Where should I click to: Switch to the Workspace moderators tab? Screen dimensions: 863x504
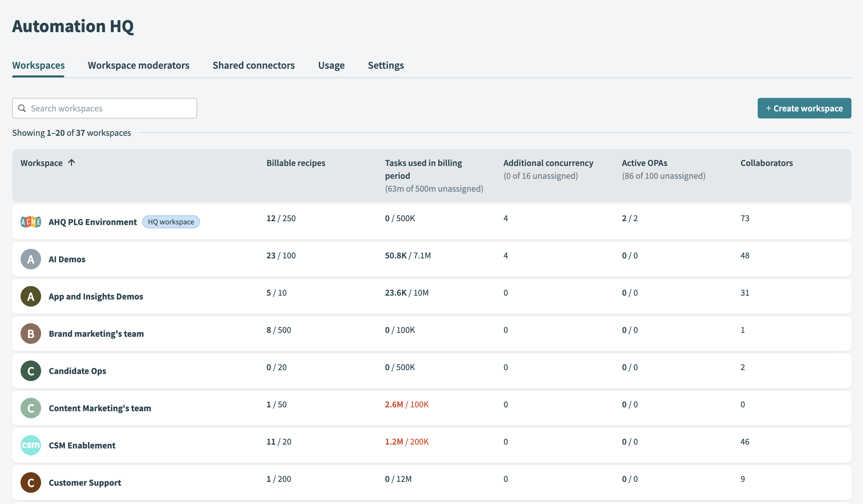tap(138, 65)
